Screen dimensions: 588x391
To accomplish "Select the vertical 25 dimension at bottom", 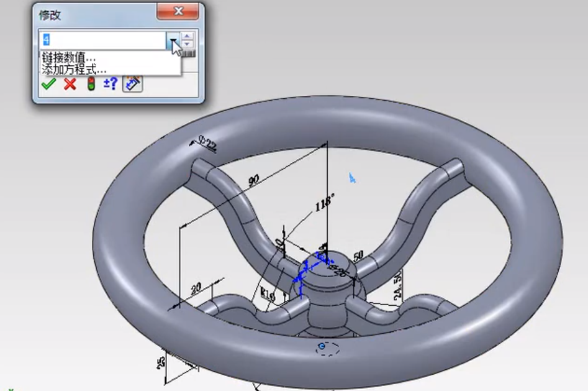I will [161, 362].
